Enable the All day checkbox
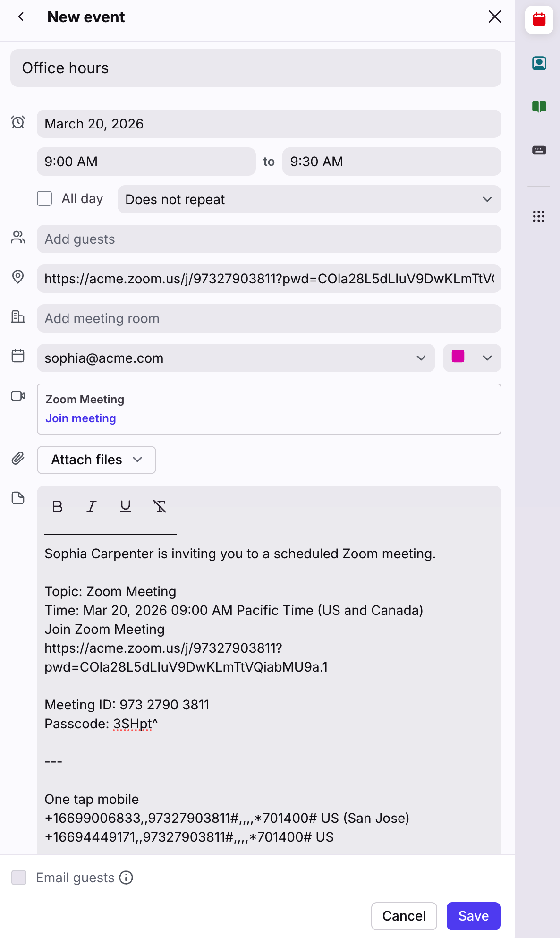This screenshot has width=560, height=938. tap(44, 198)
